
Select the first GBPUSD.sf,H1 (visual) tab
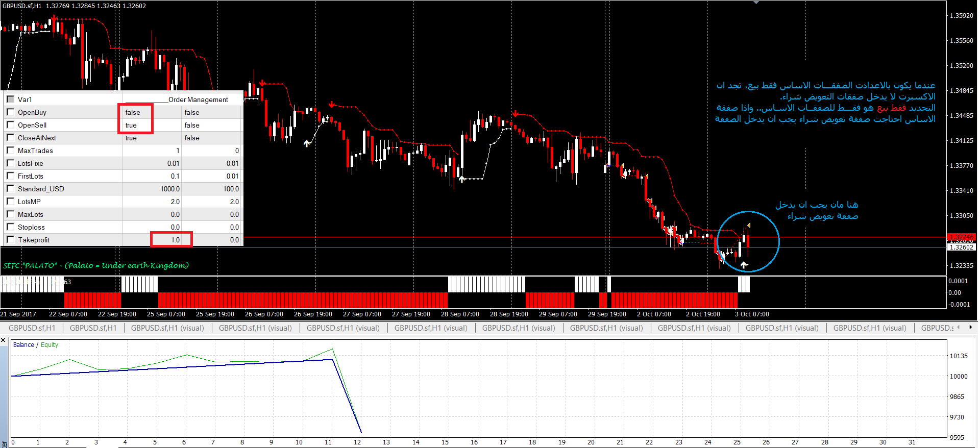(x=167, y=328)
